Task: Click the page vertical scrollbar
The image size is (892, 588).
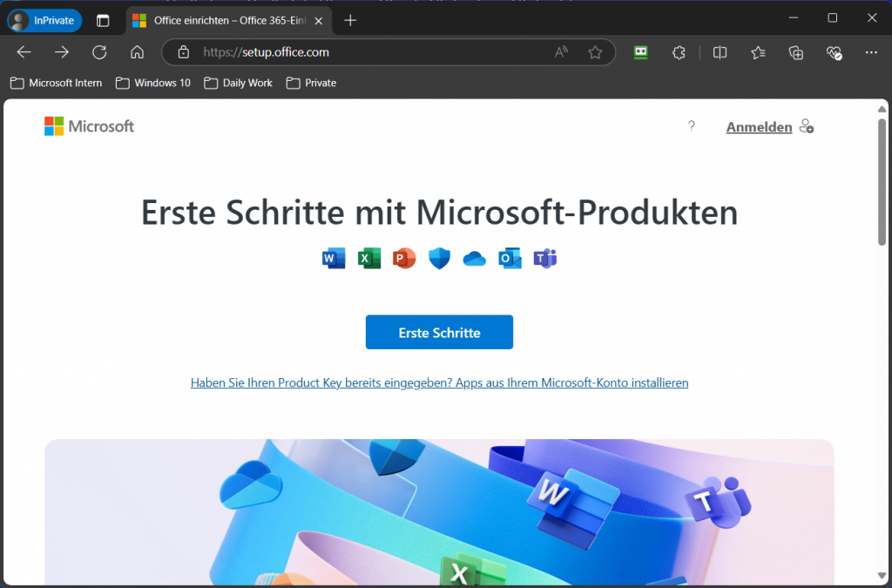Action: 882,183
